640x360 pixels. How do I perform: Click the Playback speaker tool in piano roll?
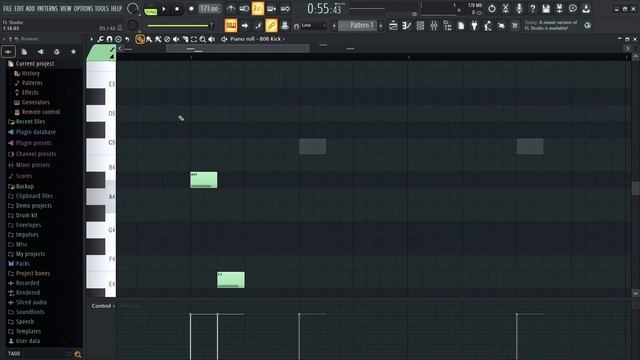212,39
